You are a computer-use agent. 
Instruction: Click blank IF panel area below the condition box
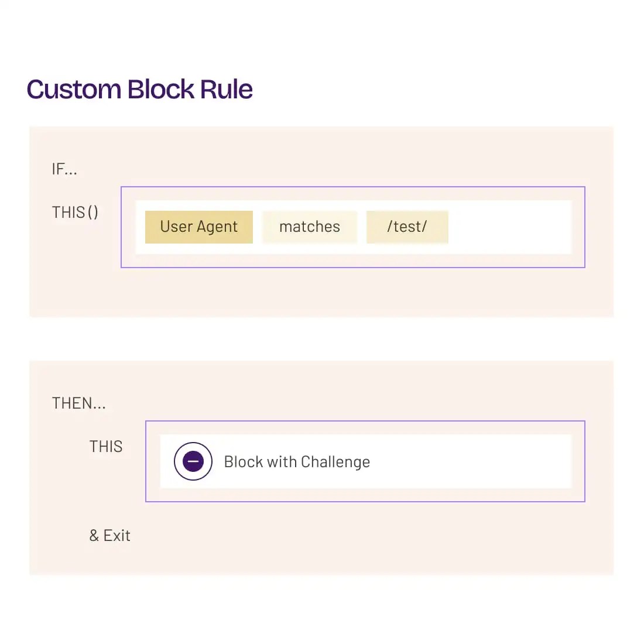tap(322, 293)
